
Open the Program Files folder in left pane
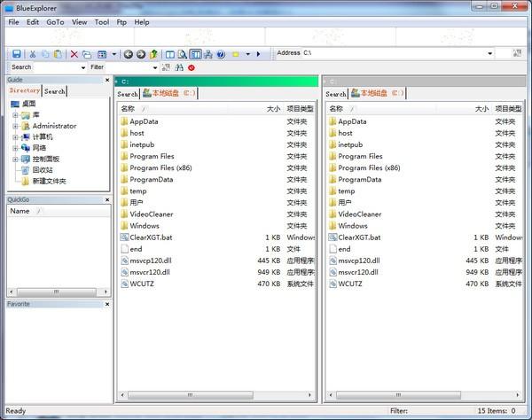point(152,156)
